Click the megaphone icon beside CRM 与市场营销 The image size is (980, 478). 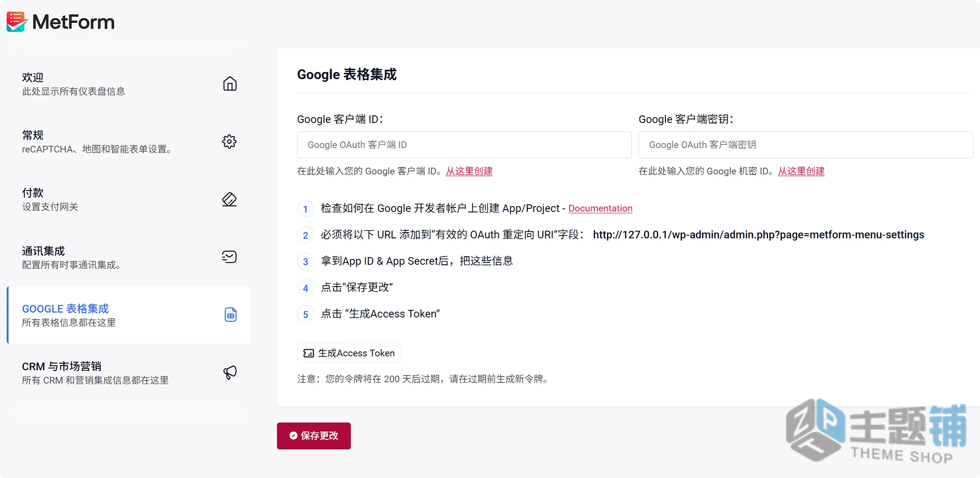230,372
